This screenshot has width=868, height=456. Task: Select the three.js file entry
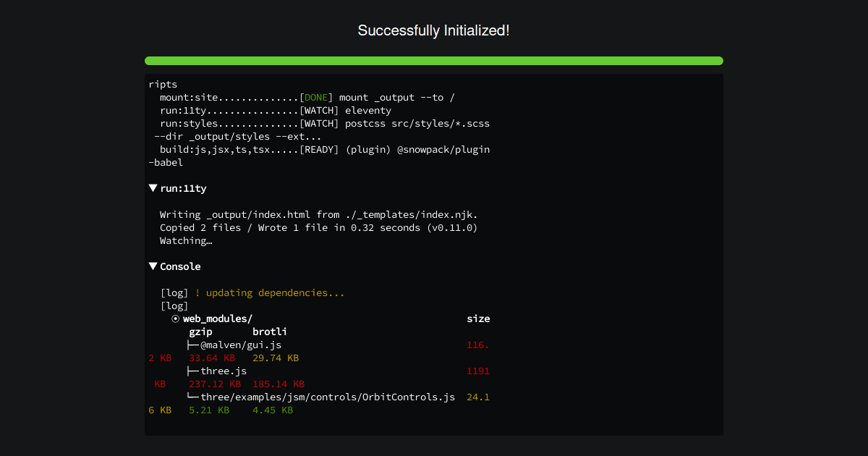click(x=223, y=371)
